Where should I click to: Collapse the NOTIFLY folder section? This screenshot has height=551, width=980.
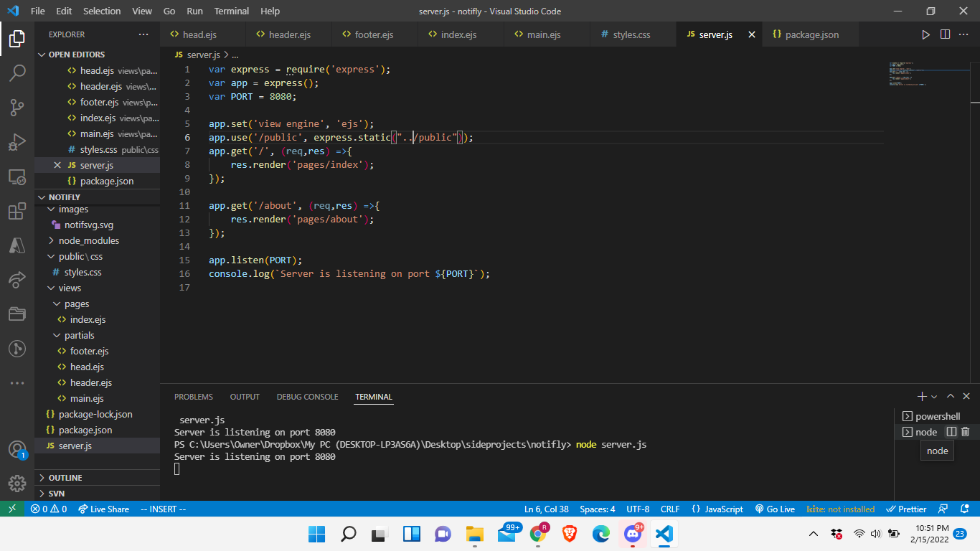42,197
